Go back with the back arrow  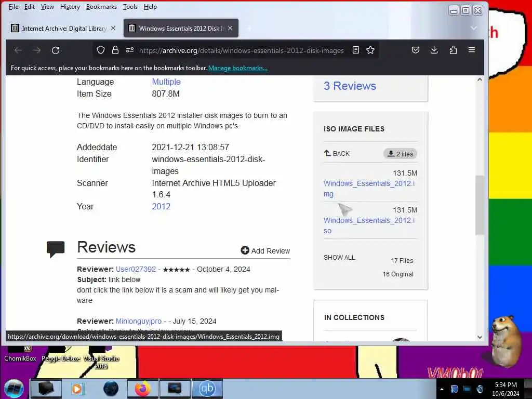tap(18, 50)
